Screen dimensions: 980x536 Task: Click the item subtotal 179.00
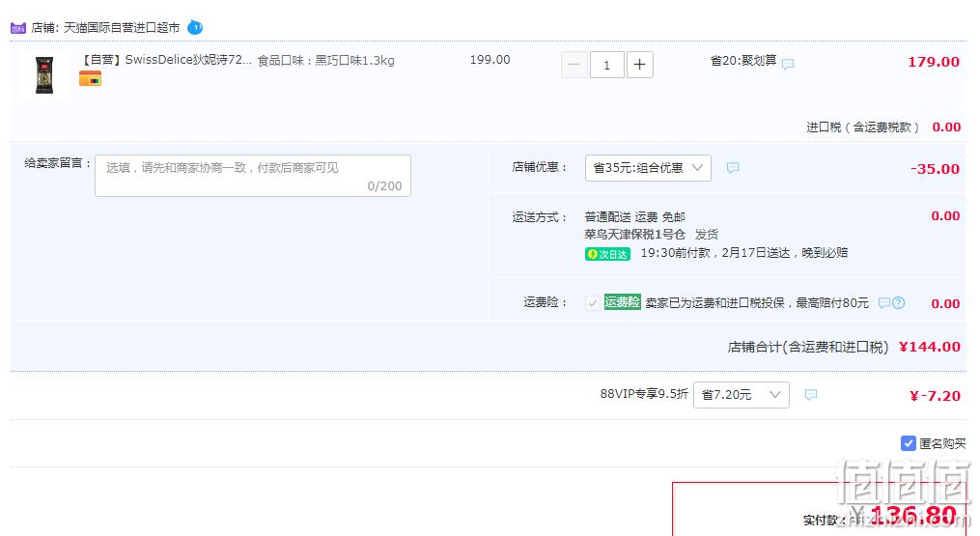(x=933, y=61)
